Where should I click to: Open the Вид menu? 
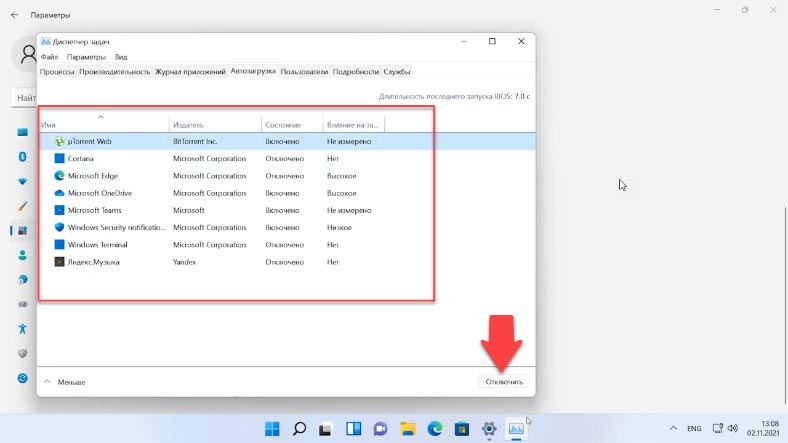(121, 57)
